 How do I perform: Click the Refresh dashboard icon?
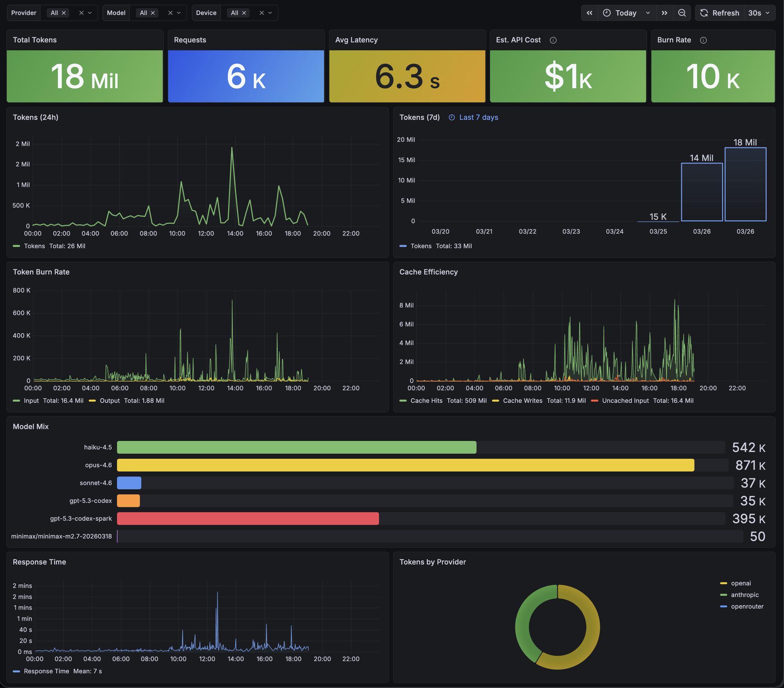coord(703,13)
